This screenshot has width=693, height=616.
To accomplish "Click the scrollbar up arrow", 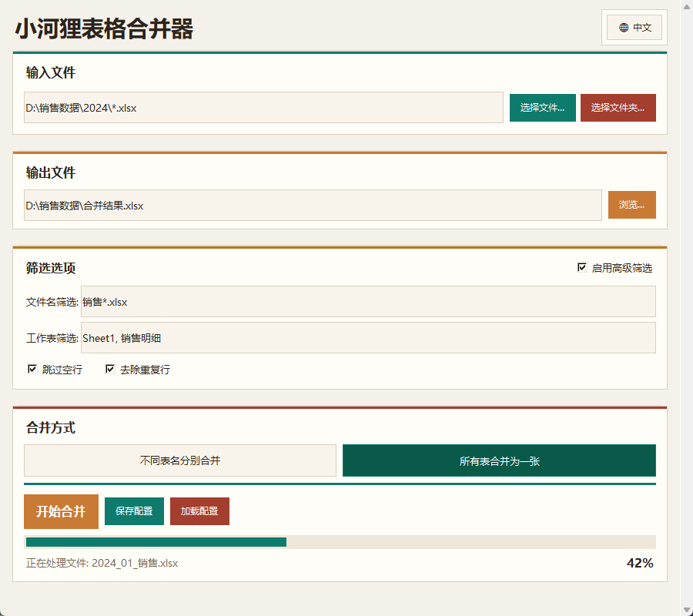I will 686,5.
